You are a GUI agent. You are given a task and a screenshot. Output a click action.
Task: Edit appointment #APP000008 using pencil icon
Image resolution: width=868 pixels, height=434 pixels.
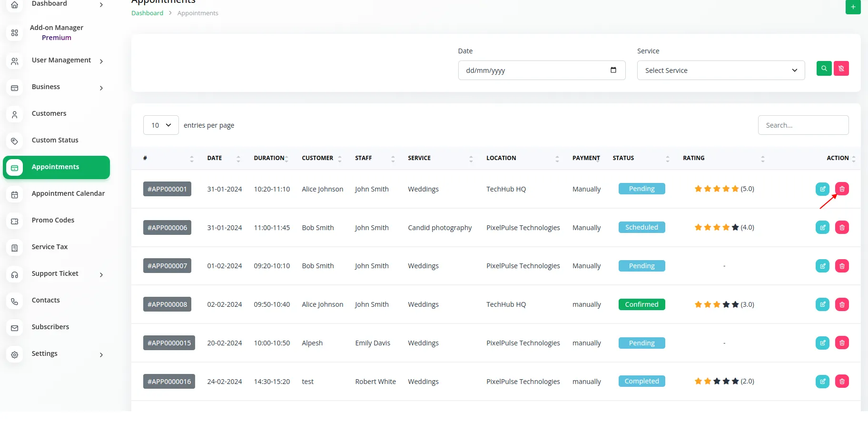(822, 304)
